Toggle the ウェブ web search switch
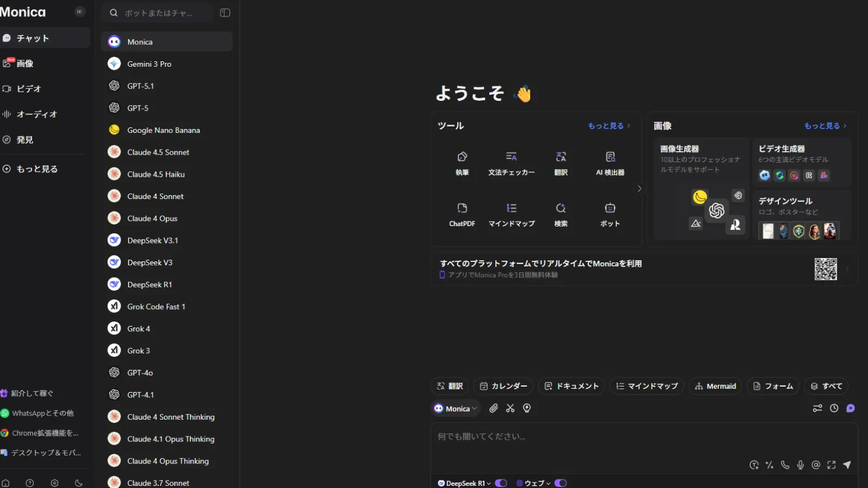The image size is (868, 488). click(x=560, y=483)
